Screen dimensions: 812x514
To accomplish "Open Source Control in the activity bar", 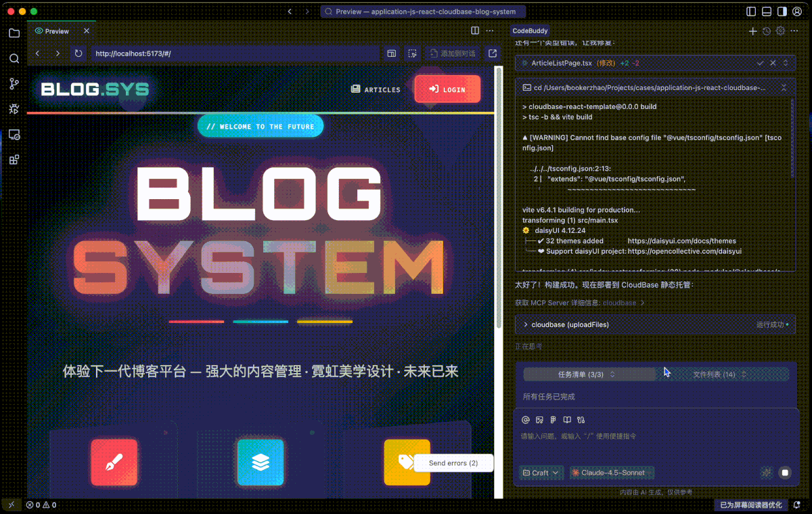I will click(14, 84).
